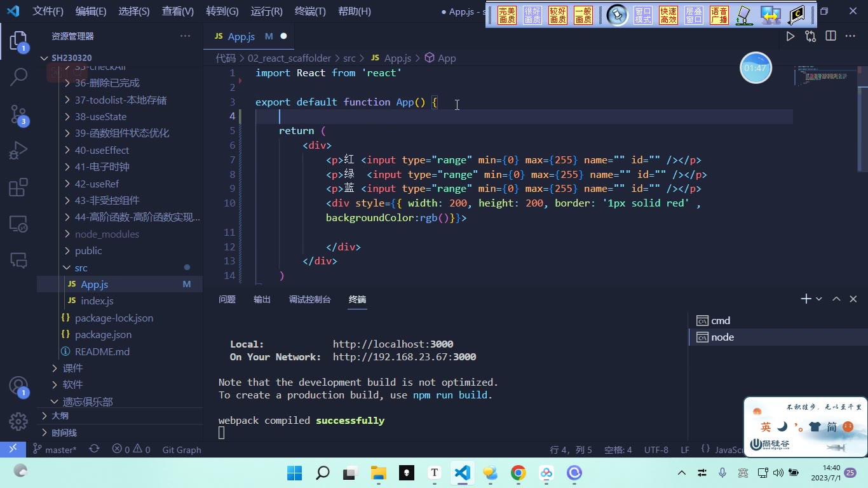Create a new terminal with plus icon
This screenshot has width=868, height=488.
point(806,299)
